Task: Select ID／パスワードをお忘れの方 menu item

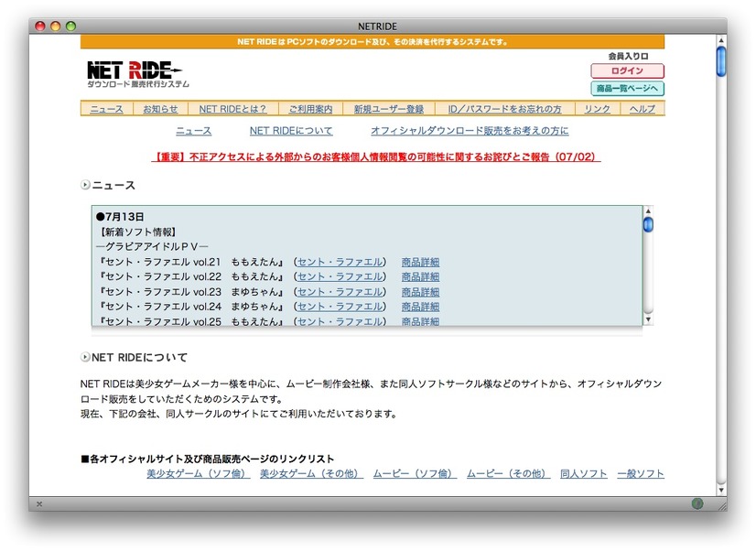Action: (x=505, y=109)
